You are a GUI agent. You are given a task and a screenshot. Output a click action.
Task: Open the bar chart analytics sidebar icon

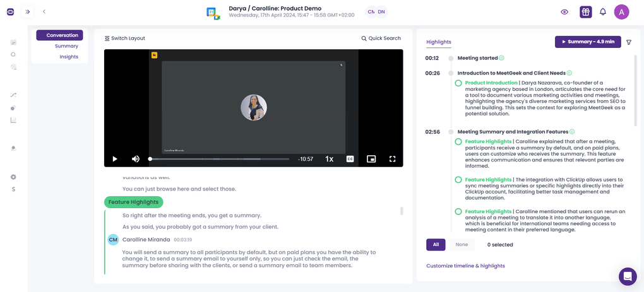coord(13,120)
